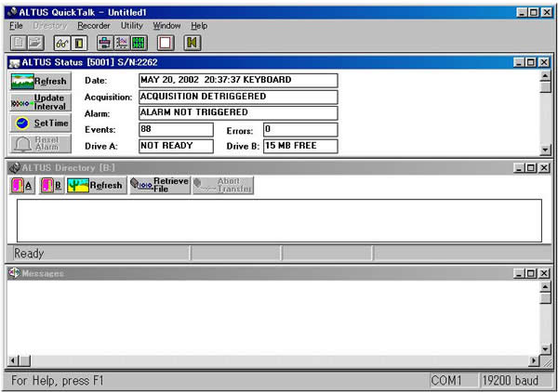Select drive A in Directory window
558x392 pixels.
tap(22, 185)
